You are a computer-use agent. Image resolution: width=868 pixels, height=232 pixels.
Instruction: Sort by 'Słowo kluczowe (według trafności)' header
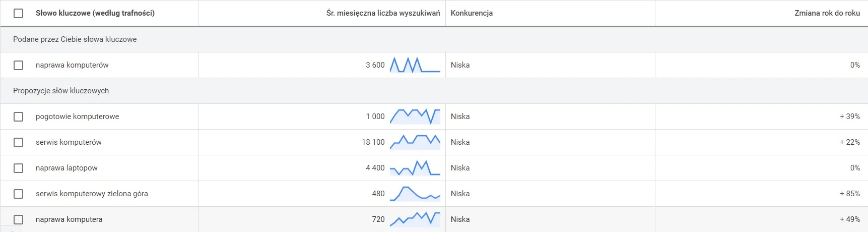pos(95,13)
